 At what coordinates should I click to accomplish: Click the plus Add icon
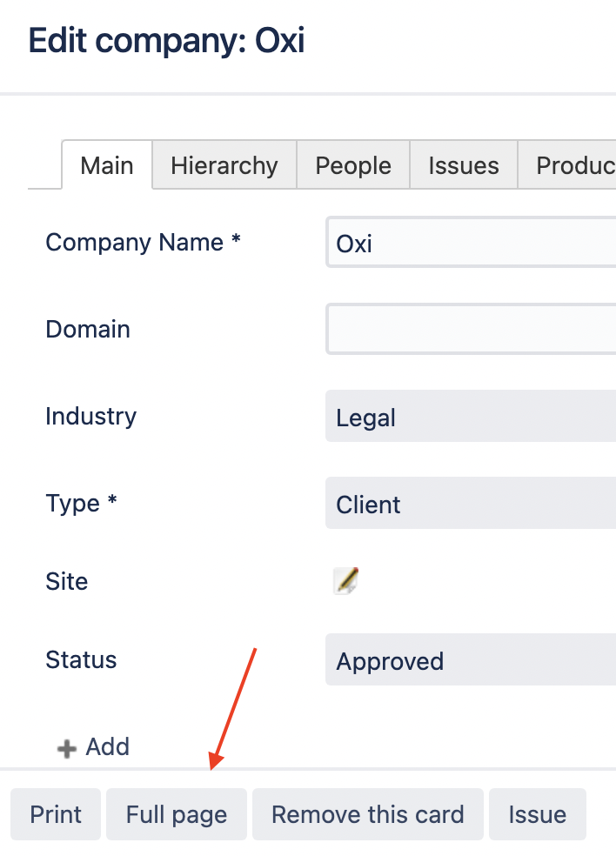(67, 748)
